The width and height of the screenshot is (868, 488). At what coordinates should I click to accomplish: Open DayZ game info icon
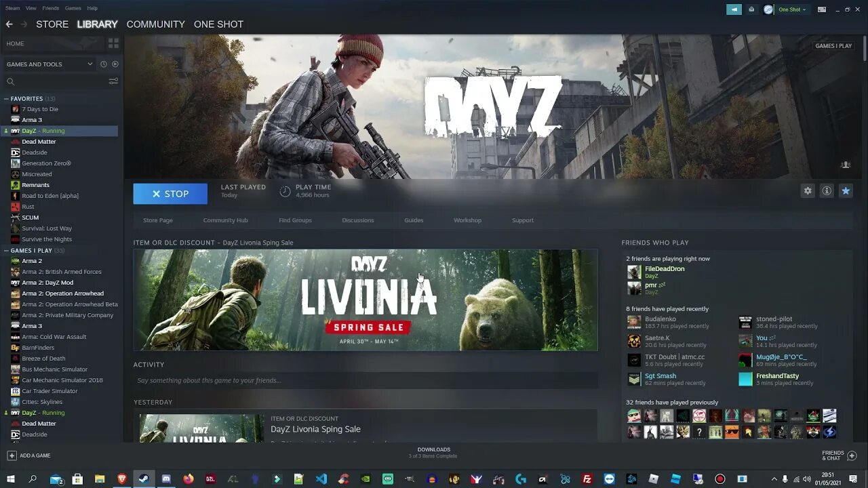pos(827,191)
